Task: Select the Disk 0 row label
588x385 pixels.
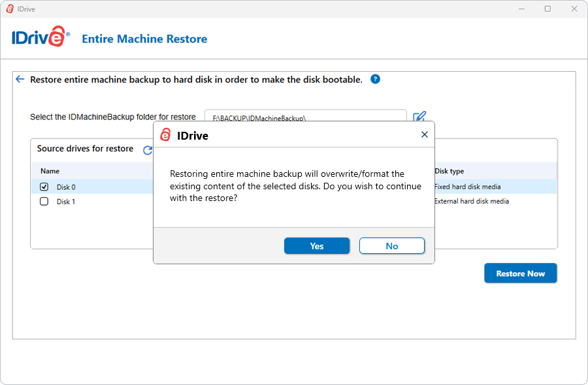Action: [x=66, y=187]
